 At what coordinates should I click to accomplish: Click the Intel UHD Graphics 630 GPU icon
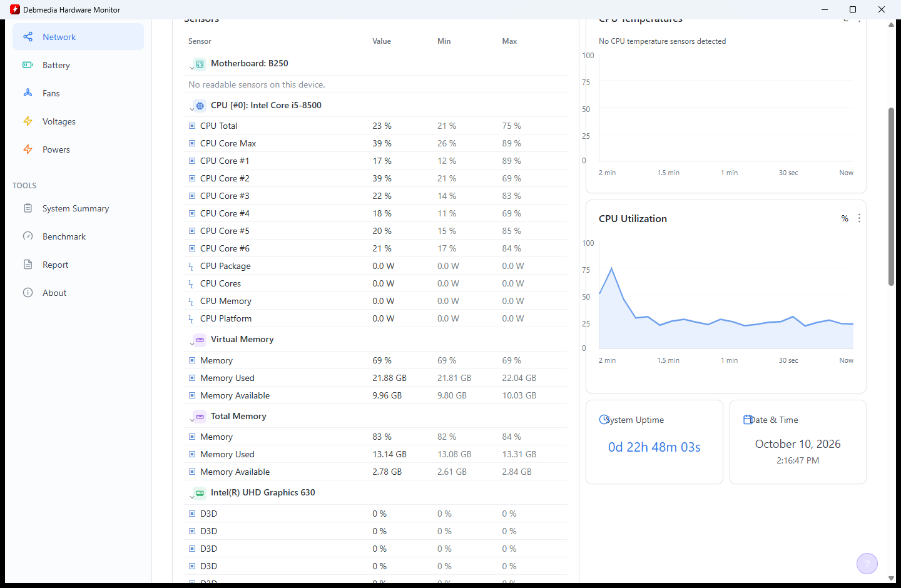click(x=200, y=493)
